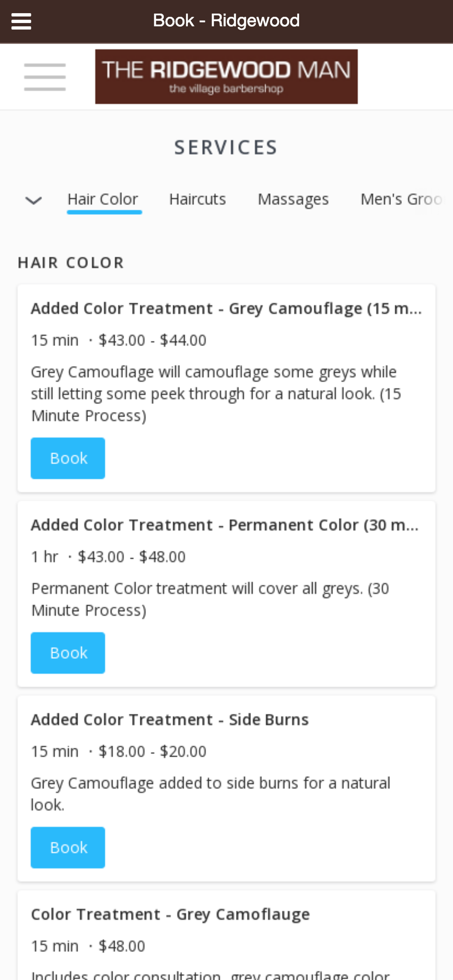453x980 pixels.
Task: Book the Permanent Color treatment
Action: 68,653
